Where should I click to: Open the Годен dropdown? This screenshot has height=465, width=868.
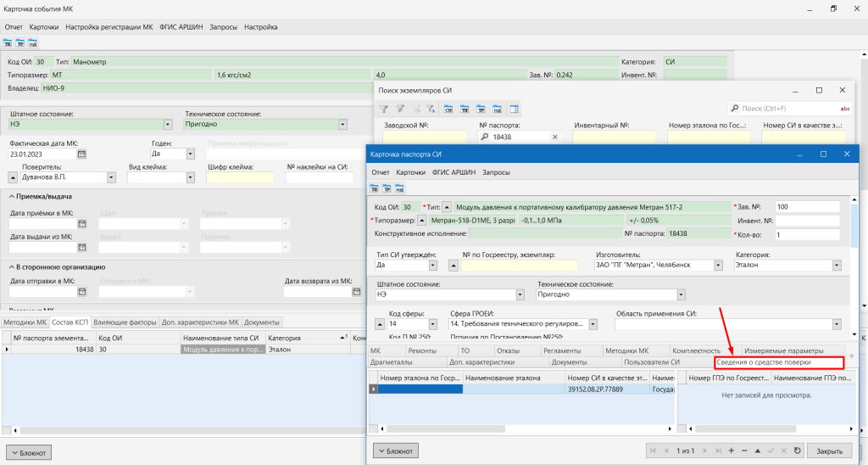(191, 154)
